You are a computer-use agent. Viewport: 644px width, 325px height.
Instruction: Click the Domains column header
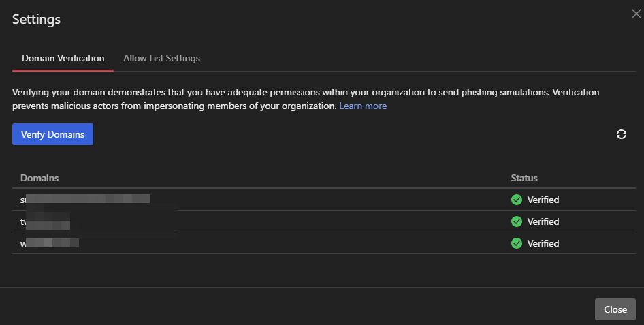point(39,178)
